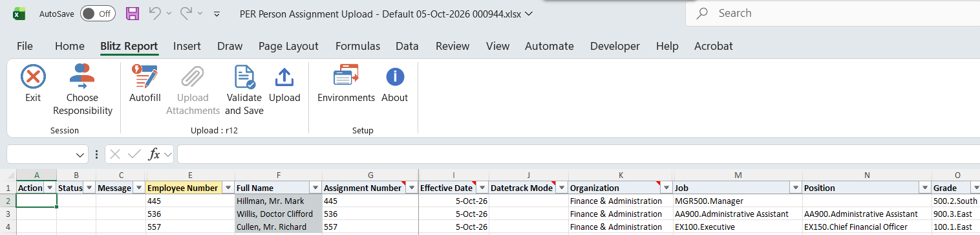Switch to the View tab
Viewport: 980px width, 235px height.
[x=498, y=46]
